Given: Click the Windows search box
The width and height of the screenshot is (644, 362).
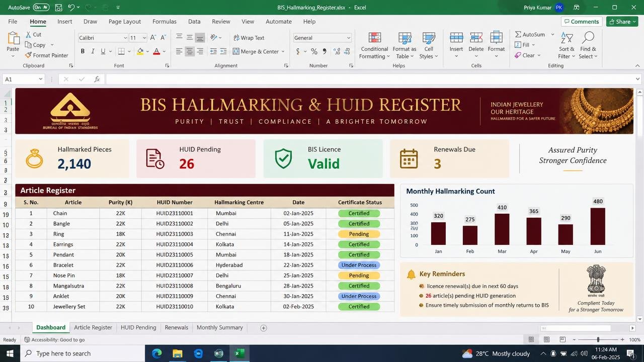Looking at the screenshot, I should [x=82, y=353].
